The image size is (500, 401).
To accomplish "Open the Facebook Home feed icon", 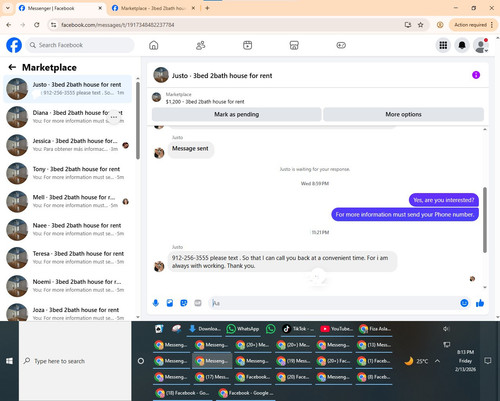I will coord(154,45).
